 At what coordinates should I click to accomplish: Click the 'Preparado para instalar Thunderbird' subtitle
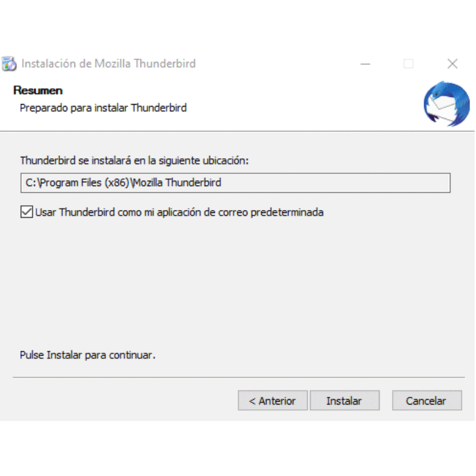[103, 108]
